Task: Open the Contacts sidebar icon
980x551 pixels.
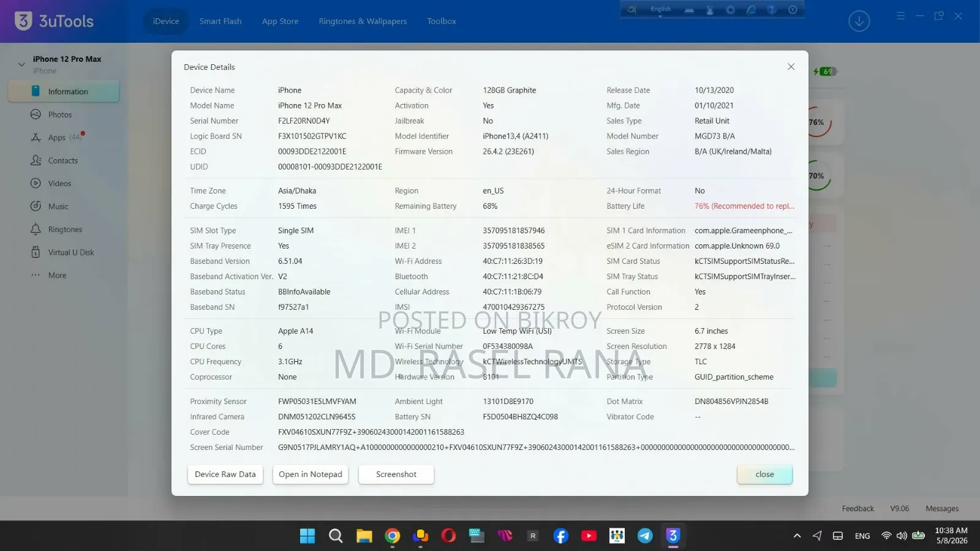Action: point(36,160)
